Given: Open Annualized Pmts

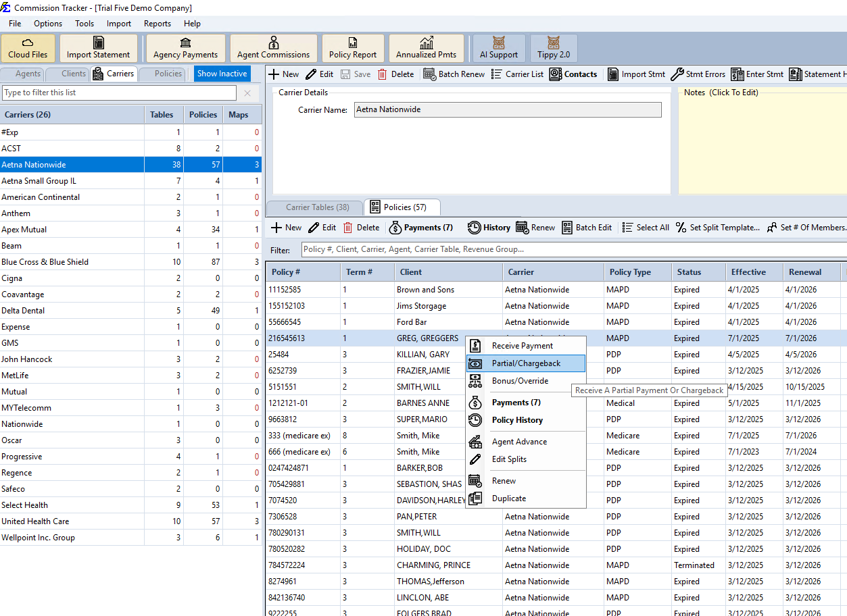Looking at the screenshot, I should pos(427,48).
